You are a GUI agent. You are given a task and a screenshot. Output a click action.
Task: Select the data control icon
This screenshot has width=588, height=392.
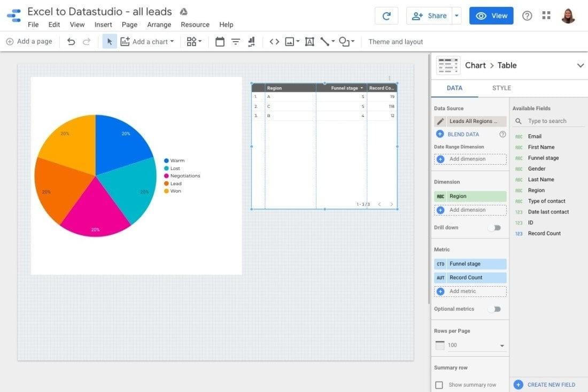(251, 41)
